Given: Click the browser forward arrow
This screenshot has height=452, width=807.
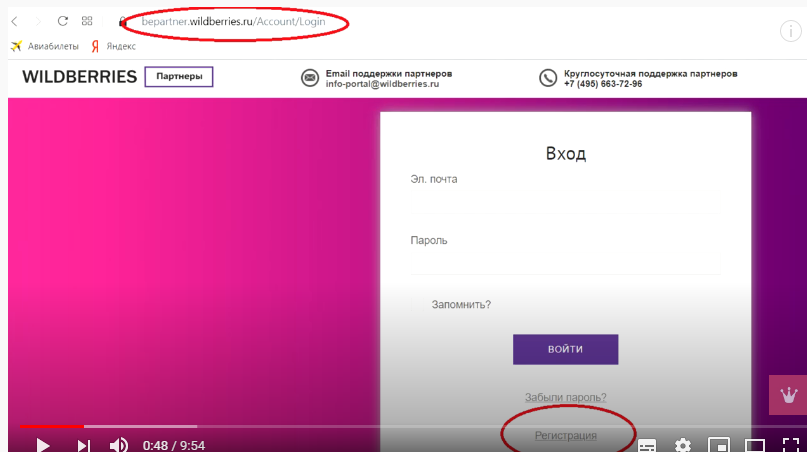Looking at the screenshot, I should pyautogui.click(x=38, y=21).
